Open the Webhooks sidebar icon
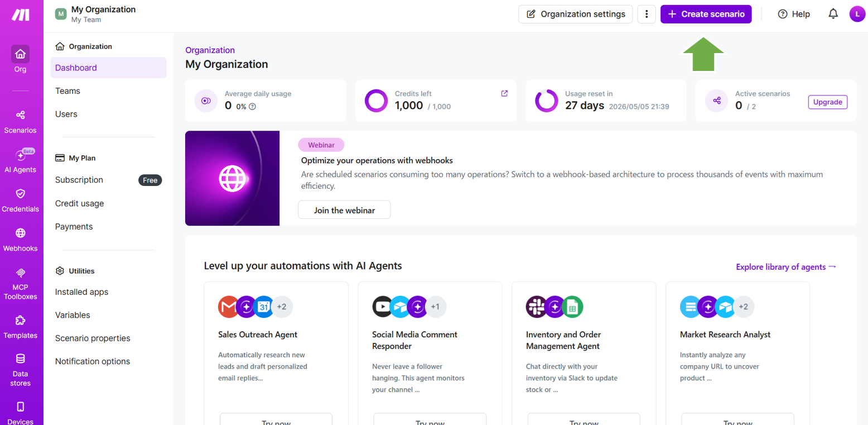 click(20, 240)
